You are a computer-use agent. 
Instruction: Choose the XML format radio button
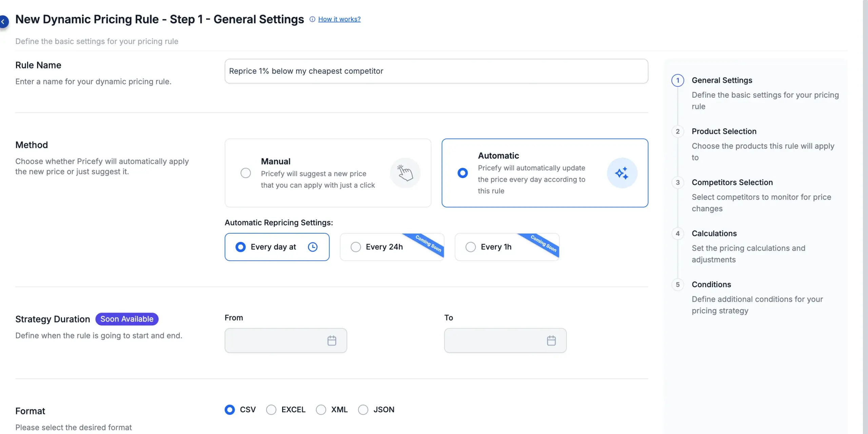[x=321, y=410]
